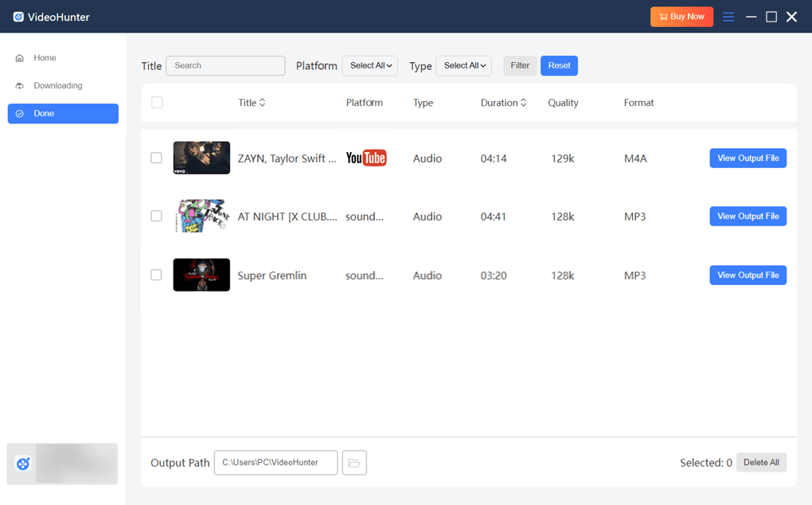Click the account avatar icon at bottom left
Screen dimensions: 812x505
[23, 464]
